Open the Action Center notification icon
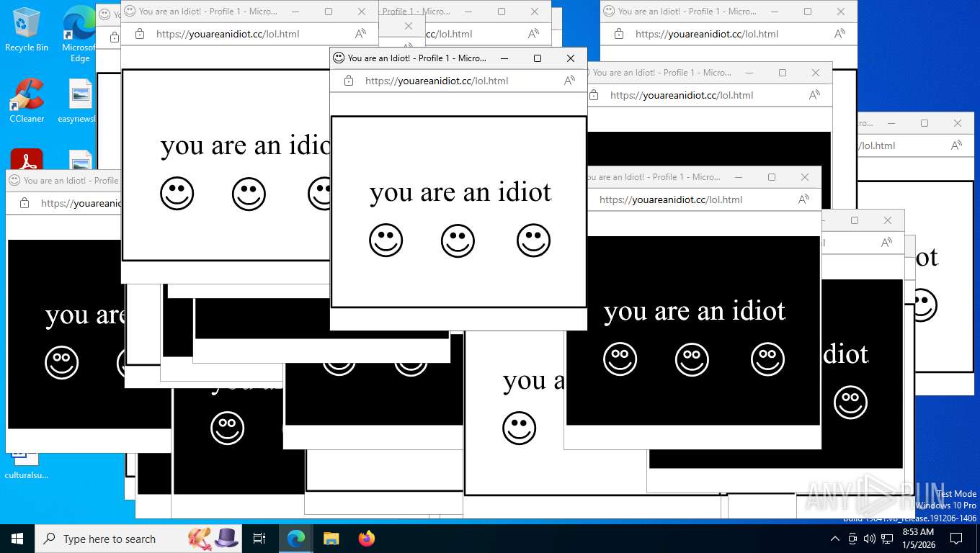 tap(956, 539)
